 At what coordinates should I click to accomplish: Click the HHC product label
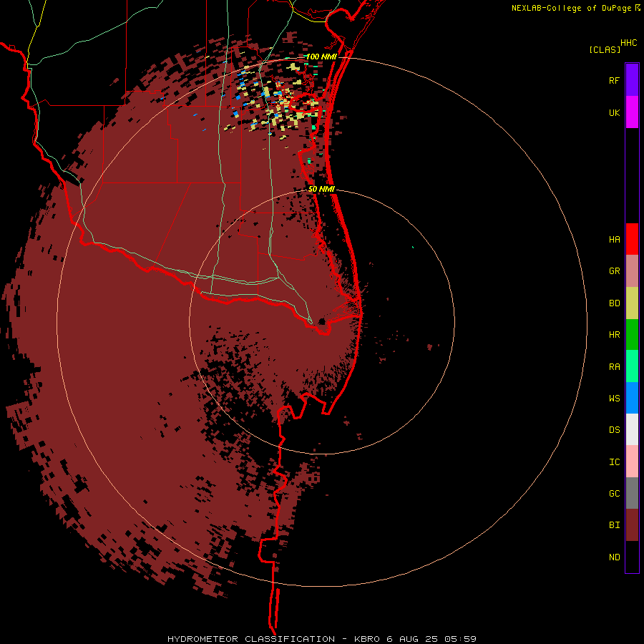point(628,43)
